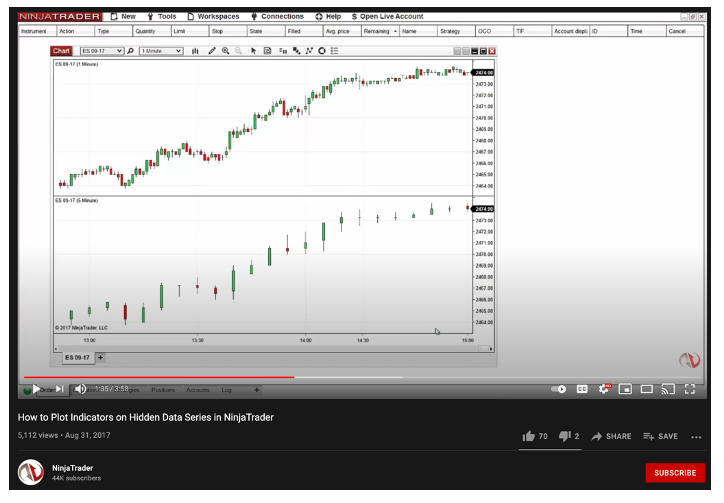Select the Log tab in video
724x503 pixels.
click(x=226, y=390)
